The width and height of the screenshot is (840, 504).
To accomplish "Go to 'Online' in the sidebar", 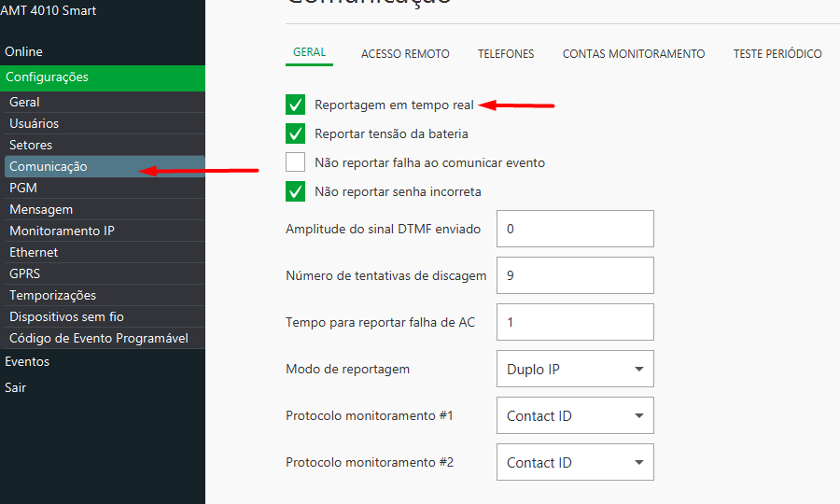I will pos(24,51).
